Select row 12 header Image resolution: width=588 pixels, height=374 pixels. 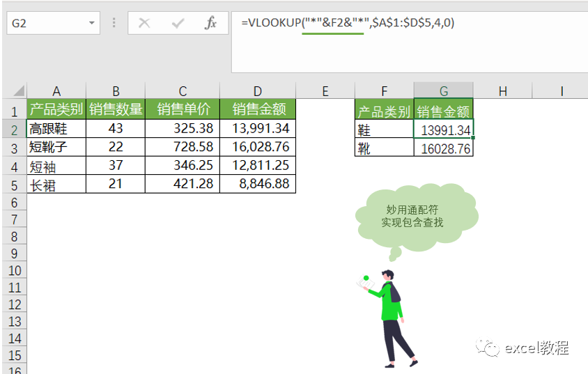14,304
